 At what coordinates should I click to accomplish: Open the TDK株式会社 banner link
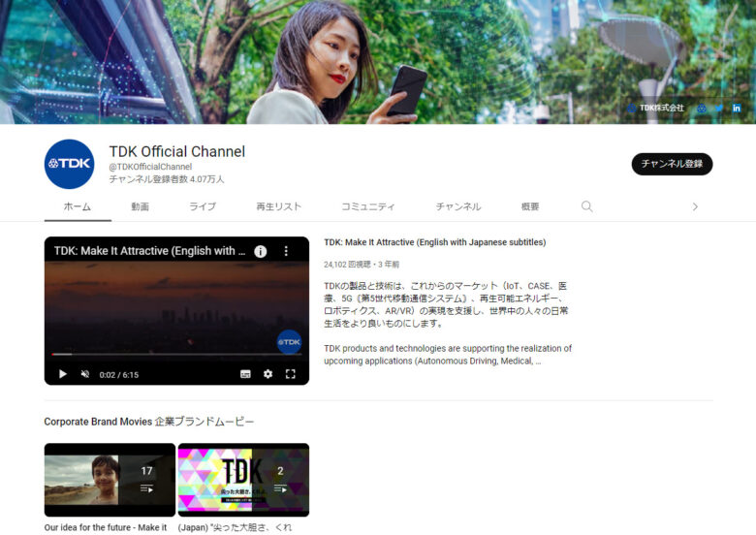click(x=656, y=108)
